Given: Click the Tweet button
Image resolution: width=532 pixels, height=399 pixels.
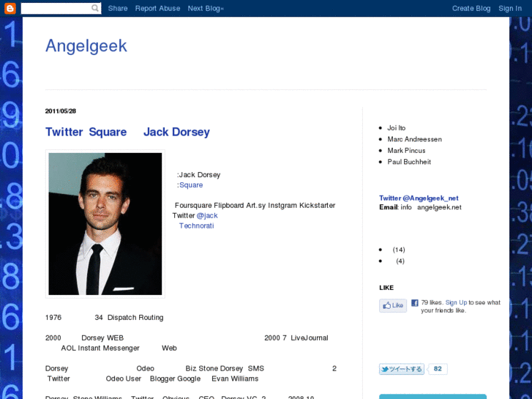Looking at the screenshot, I should click(x=401, y=369).
